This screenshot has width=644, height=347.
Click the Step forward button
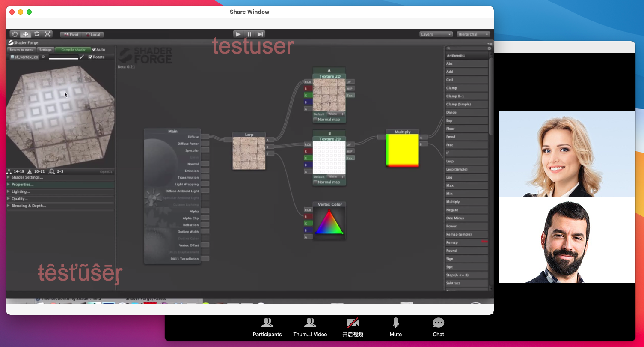coord(260,34)
